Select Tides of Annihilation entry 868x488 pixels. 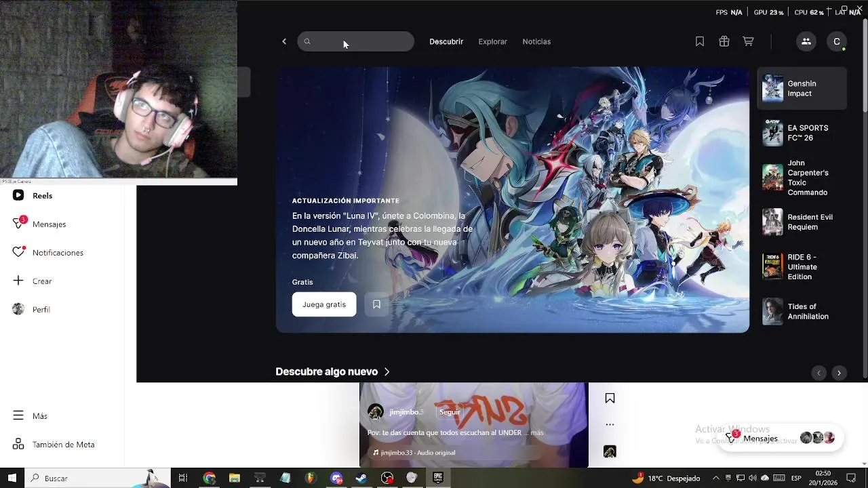[802, 312]
